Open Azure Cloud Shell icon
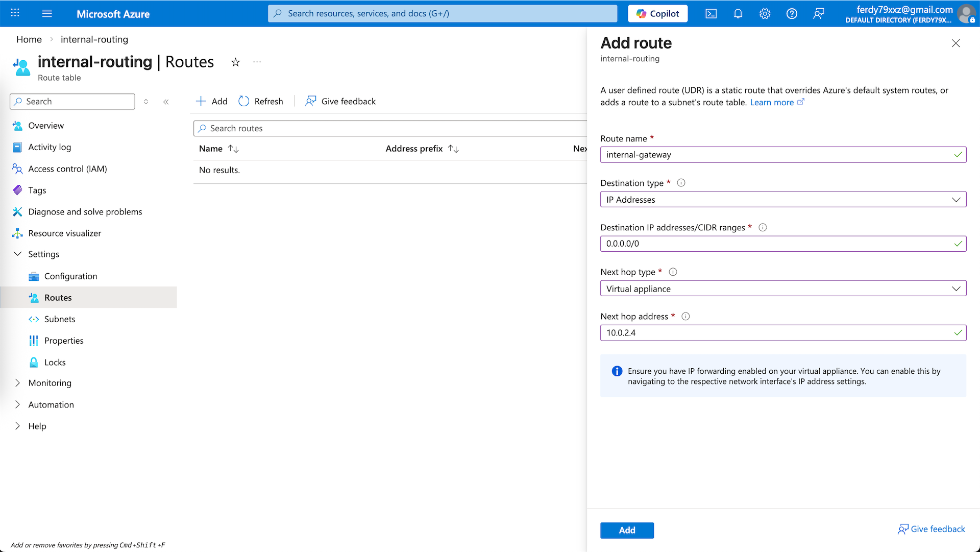 (711, 14)
